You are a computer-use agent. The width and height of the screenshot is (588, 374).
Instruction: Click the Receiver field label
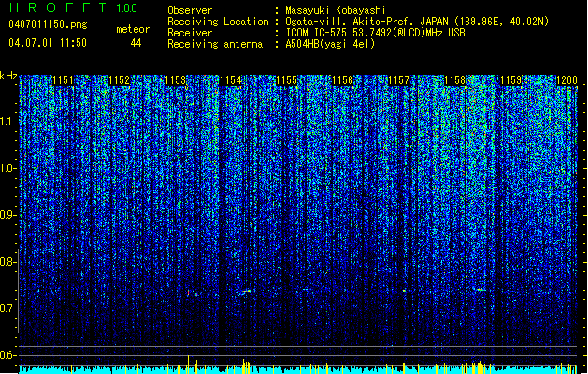pos(190,33)
